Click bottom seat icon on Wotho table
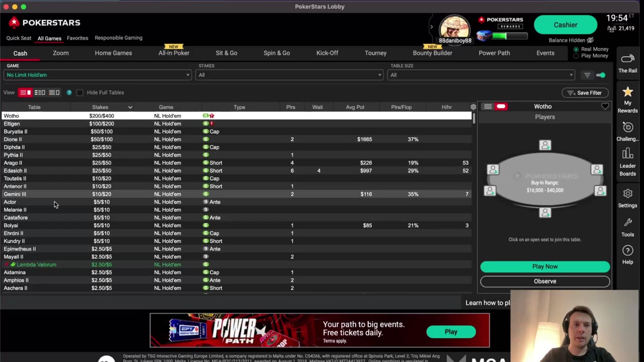 tap(545, 213)
